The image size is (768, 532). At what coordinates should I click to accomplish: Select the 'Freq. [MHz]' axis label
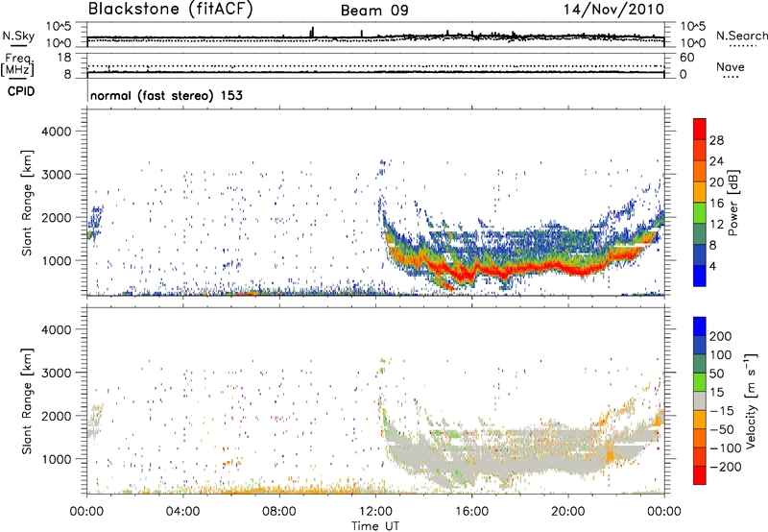pyautogui.click(x=17, y=64)
